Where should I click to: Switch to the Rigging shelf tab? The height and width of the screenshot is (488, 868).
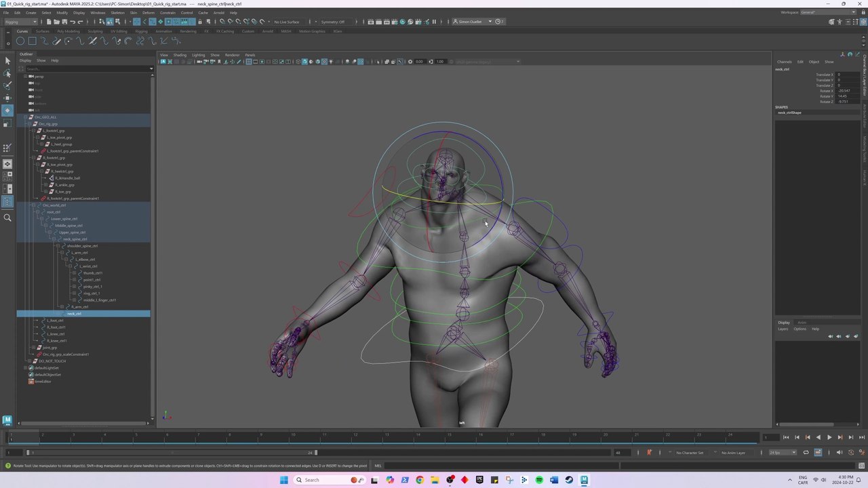pyautogui.click(x=141, y=31)
